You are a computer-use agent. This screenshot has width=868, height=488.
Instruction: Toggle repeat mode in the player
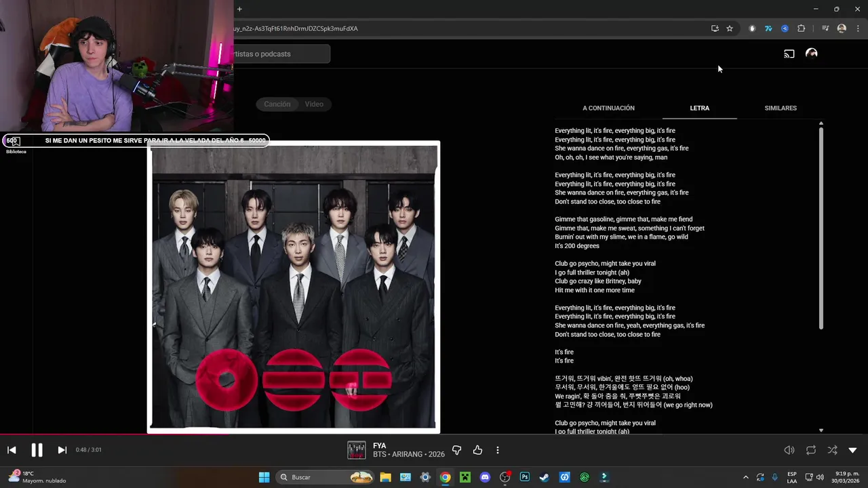(811, 450)
